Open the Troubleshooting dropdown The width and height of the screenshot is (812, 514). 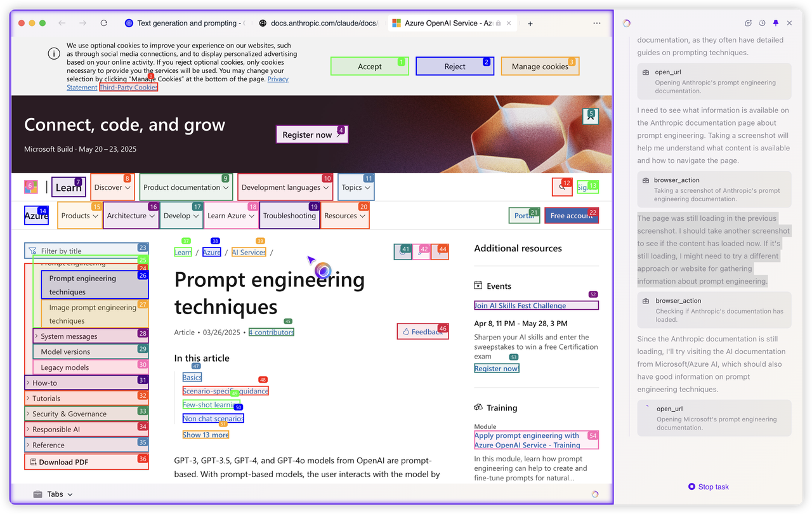pyautogui.click(x=290, y=216)
